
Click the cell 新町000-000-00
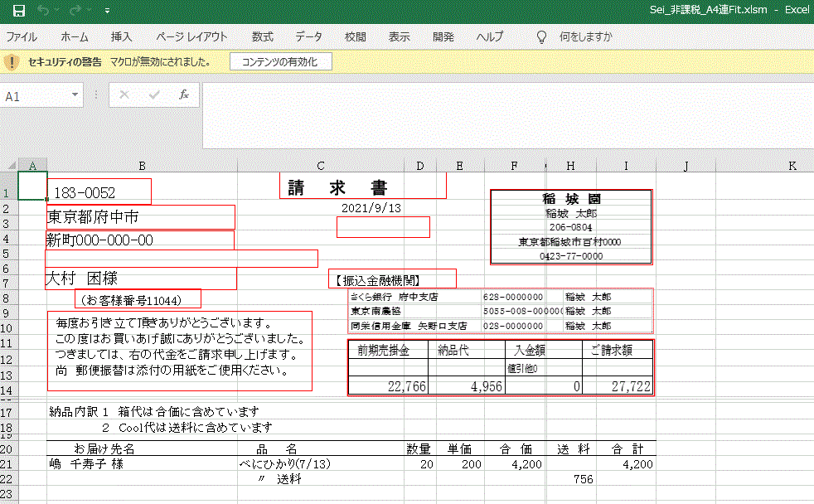coord(140,240)
